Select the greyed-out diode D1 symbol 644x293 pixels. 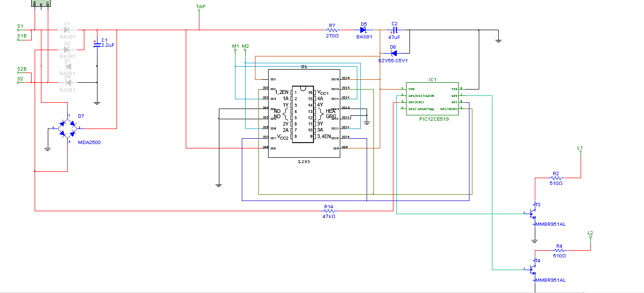(x=67, y=30)
